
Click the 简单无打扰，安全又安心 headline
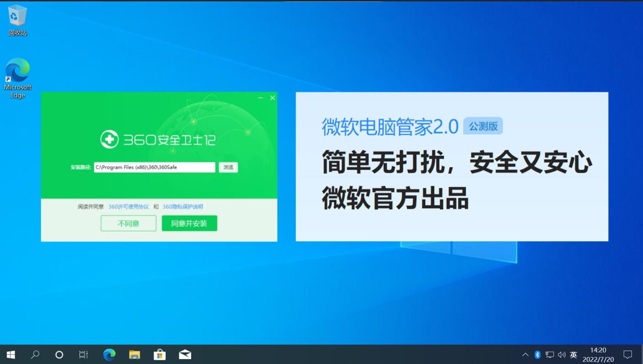pos(457,163)
